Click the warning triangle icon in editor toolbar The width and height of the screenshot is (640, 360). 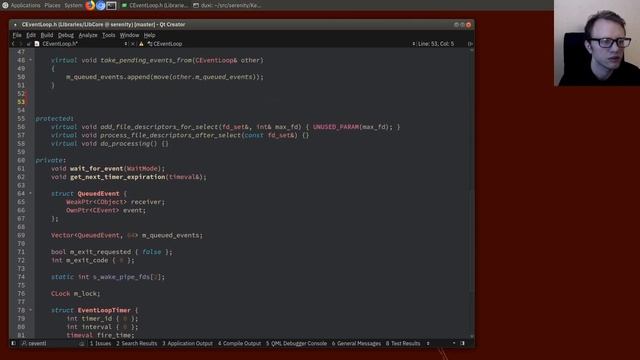pyautogui.click(x=141, y=44)
